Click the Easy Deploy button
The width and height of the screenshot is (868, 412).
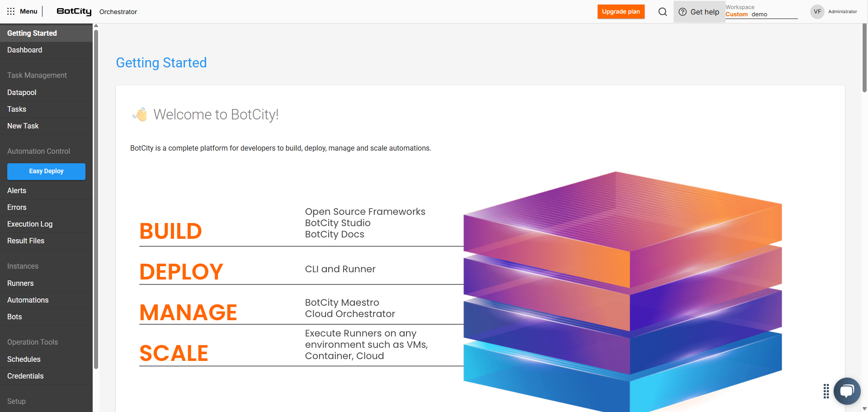(x=46, y=171)
